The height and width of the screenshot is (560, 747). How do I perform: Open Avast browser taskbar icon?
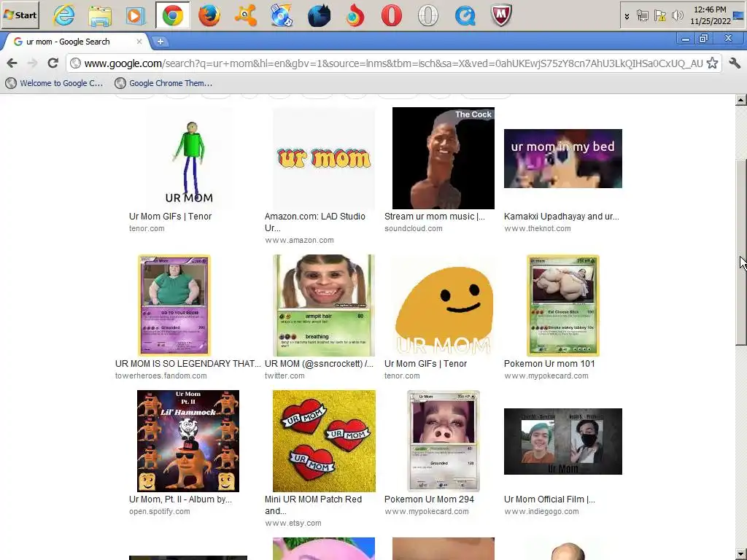[245, 16]
